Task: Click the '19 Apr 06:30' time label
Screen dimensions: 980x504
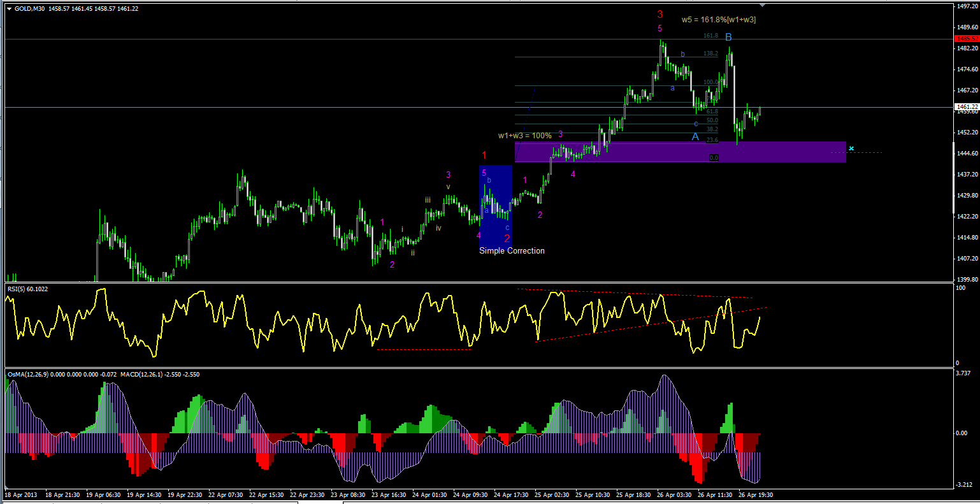Action: pos(104,494)
